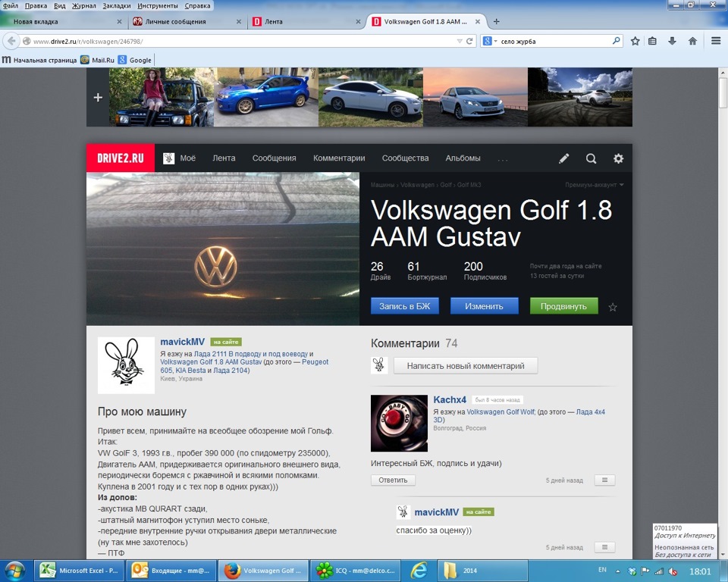
Task: Open the Google bookmark in bookmarks bar
Action: click(x=135, y=60)
